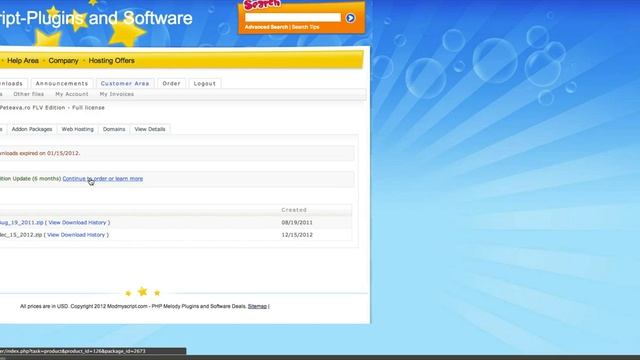
Task: Open the Help Area menu
Action: point(23,60)
